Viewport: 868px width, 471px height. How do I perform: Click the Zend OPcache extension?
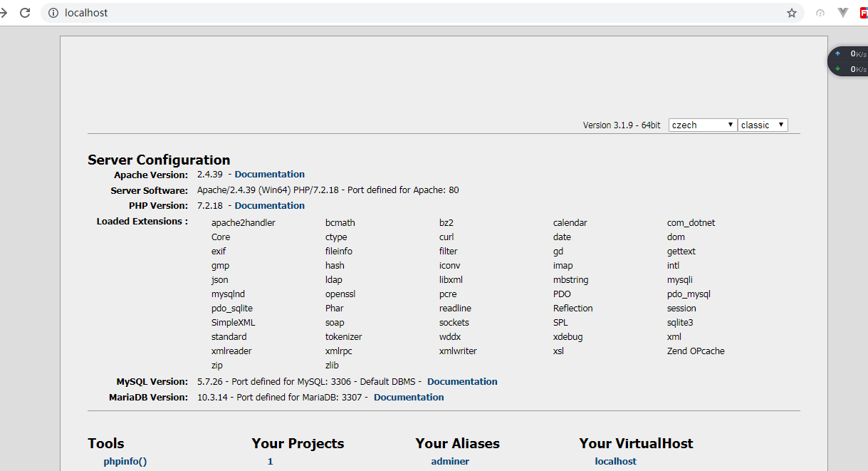pos(696,351)
